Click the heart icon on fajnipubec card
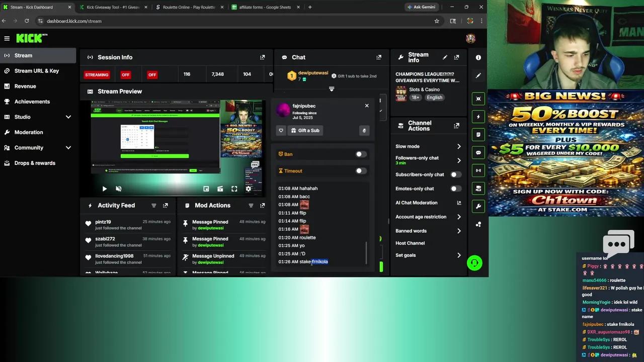 (281, 130)
